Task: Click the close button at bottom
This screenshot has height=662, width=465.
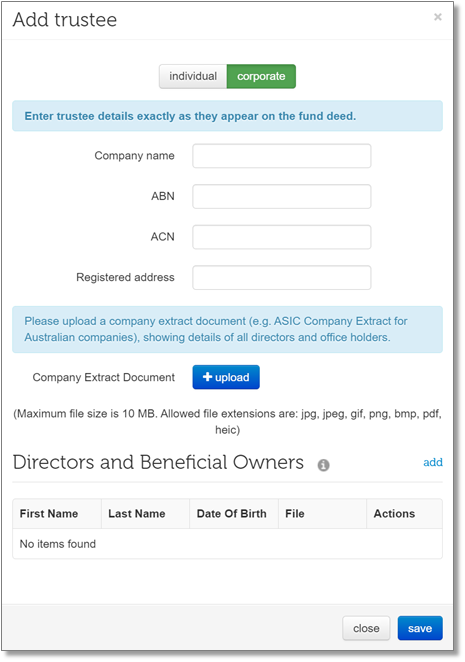Action: pos(366,628)
